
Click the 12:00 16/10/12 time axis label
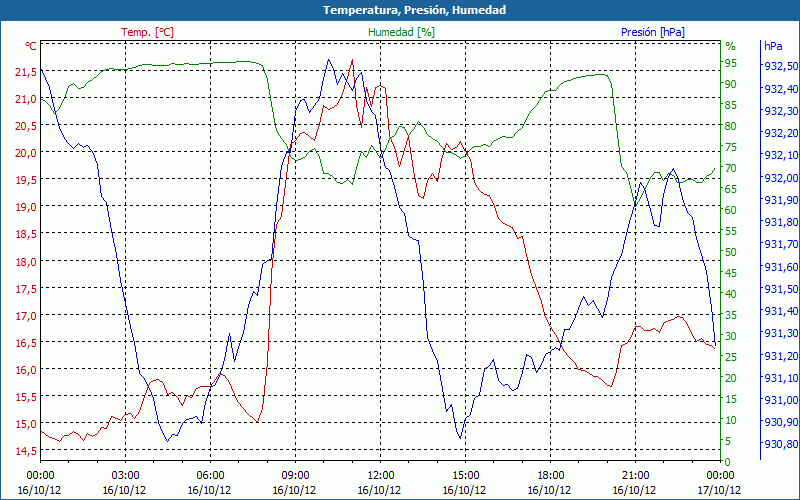[380, 483]
